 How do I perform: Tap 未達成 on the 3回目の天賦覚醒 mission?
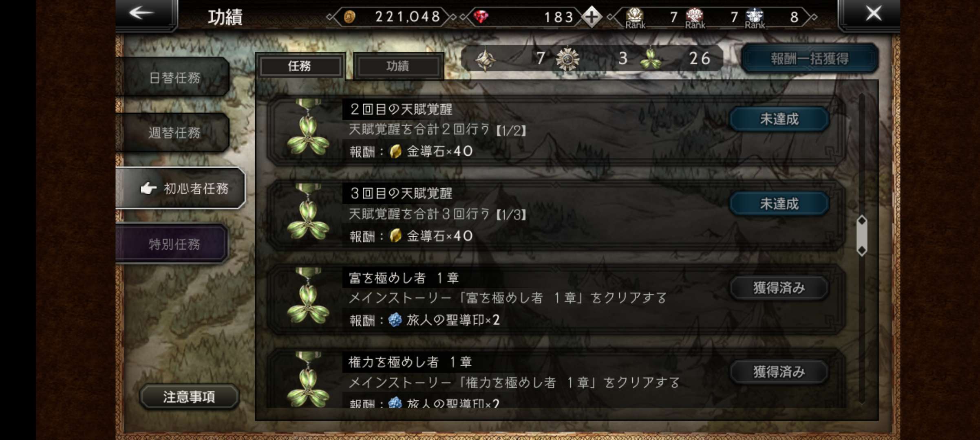pos(779,203)
